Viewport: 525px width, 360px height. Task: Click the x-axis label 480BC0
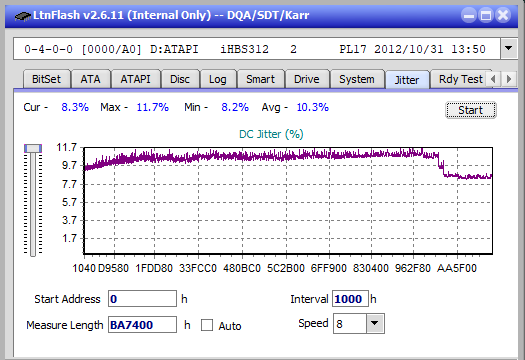point(242,268)
